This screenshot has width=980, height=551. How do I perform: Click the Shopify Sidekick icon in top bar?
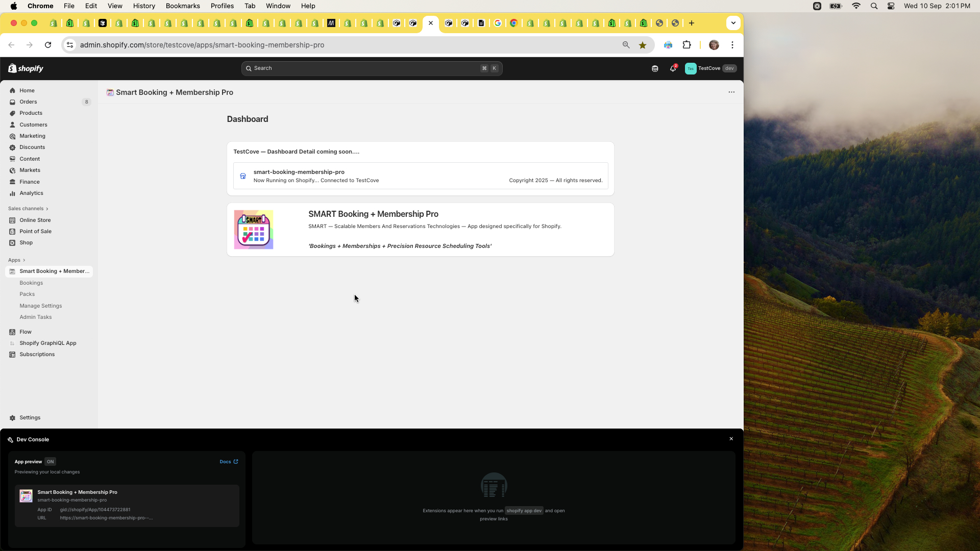pyautogui.click(x=655, y=68)
